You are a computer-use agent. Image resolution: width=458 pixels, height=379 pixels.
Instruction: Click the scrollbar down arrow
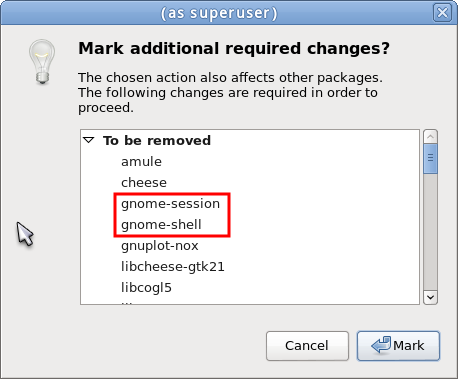click(430, 297)
